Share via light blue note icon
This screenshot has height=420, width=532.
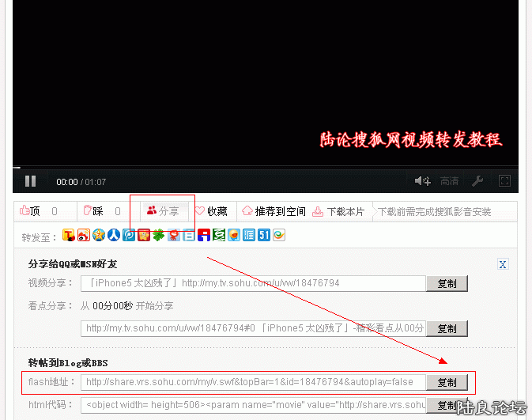pyautogui.click(x=189, y=235)
